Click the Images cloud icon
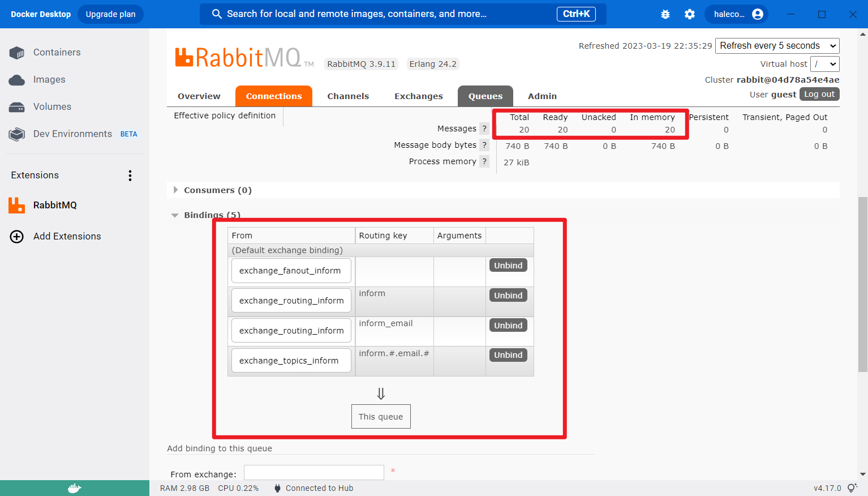This screenshot has height=496, width=868. pos(17,80)
